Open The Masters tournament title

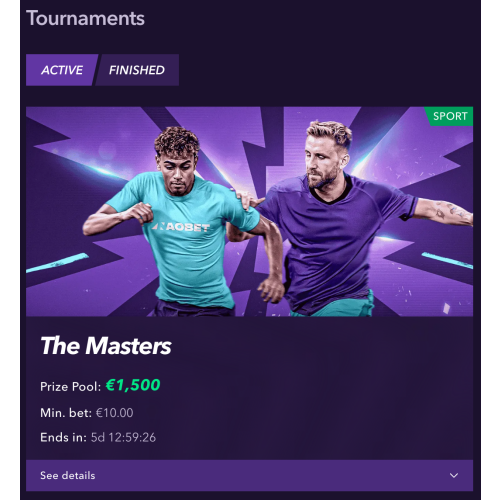[106, 346]
